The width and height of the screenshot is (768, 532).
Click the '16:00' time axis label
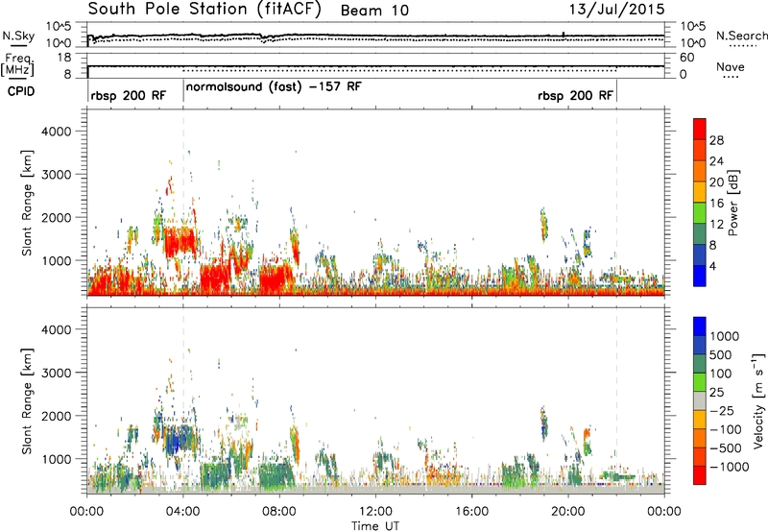coord(471,512)
